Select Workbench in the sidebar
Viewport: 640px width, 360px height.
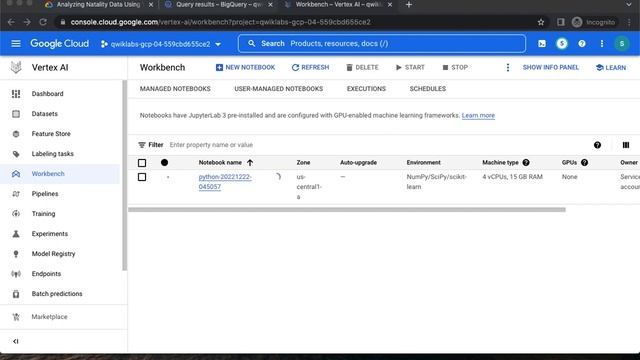[48, 174]
